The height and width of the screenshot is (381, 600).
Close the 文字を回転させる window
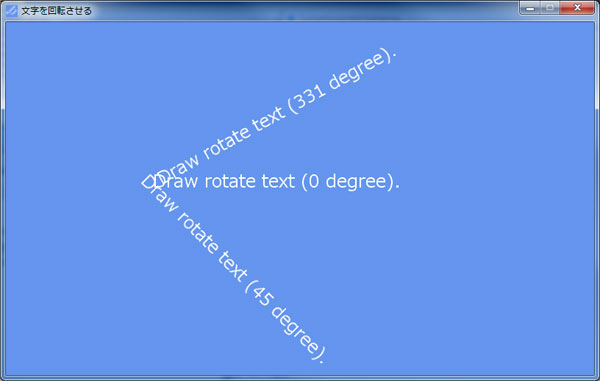click(577, 8)
